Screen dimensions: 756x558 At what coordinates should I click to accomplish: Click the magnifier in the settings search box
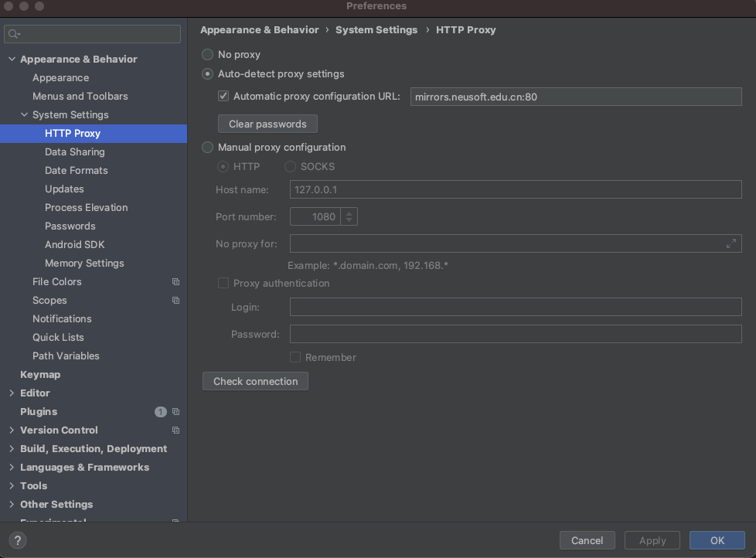[12, 33]
